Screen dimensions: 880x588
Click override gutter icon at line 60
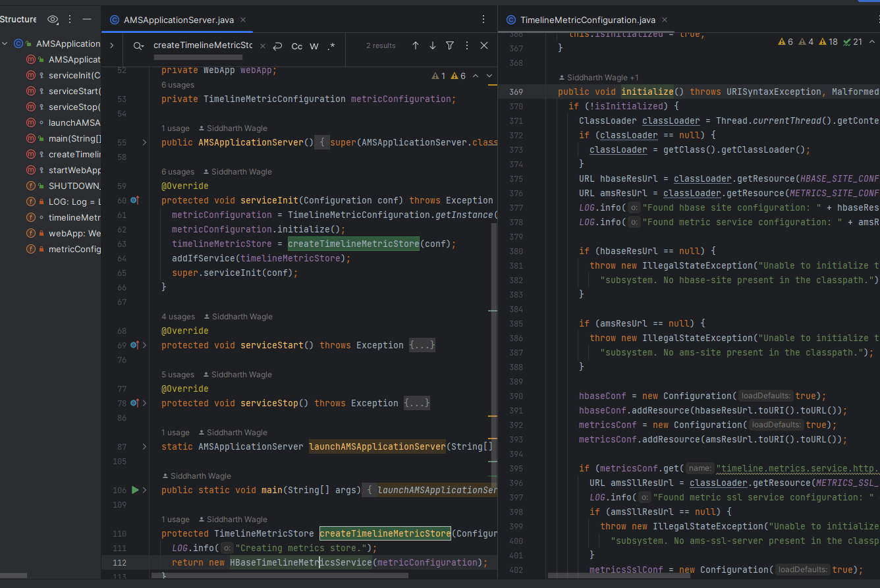(x=135, y=200)
